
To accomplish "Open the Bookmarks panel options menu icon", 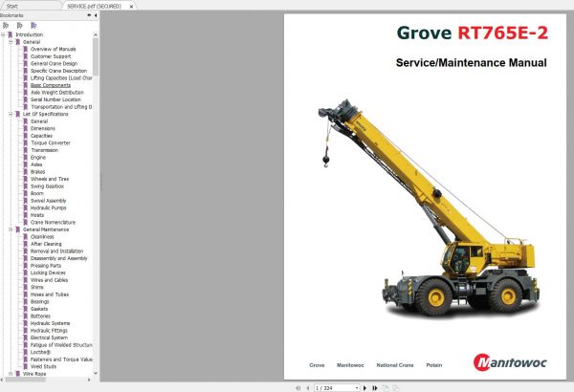I will click(x=89, y=15).
